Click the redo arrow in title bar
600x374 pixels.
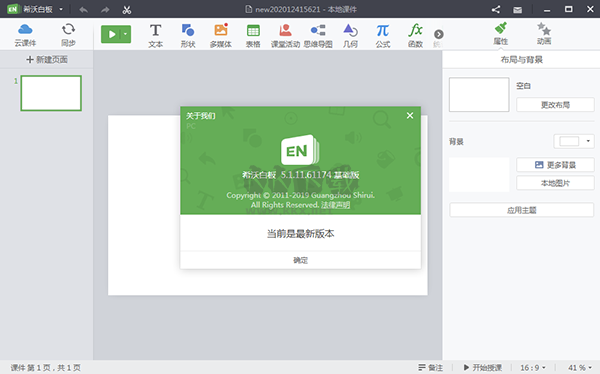(105, 10)
